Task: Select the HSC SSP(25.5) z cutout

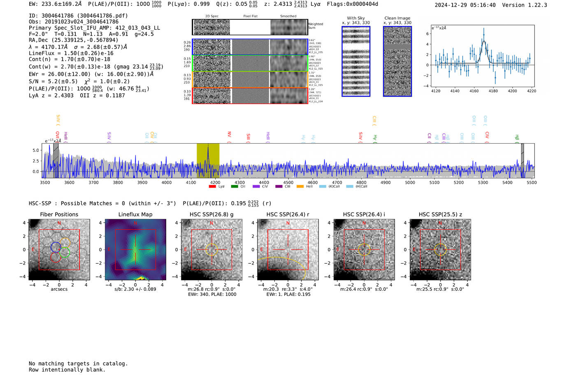Action: click(x=440, y=250)
